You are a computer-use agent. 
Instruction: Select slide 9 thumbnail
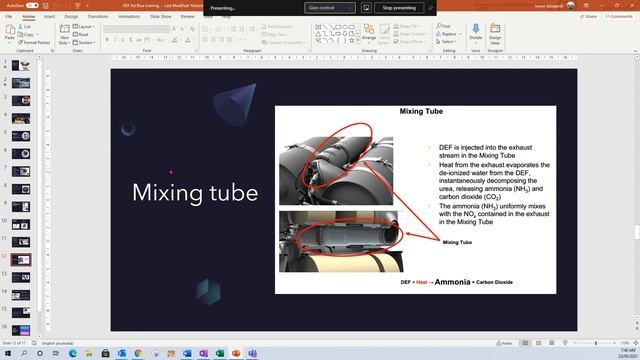[21, 207]
